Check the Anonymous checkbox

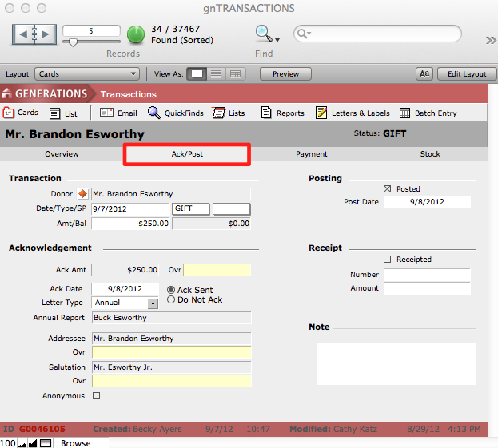click(97, 395)
